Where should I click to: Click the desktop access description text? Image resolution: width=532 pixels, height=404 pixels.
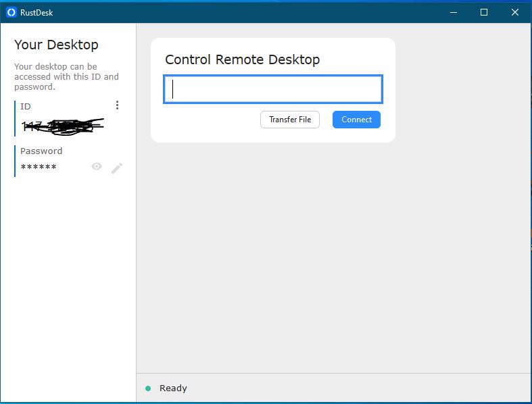point(66,76)
